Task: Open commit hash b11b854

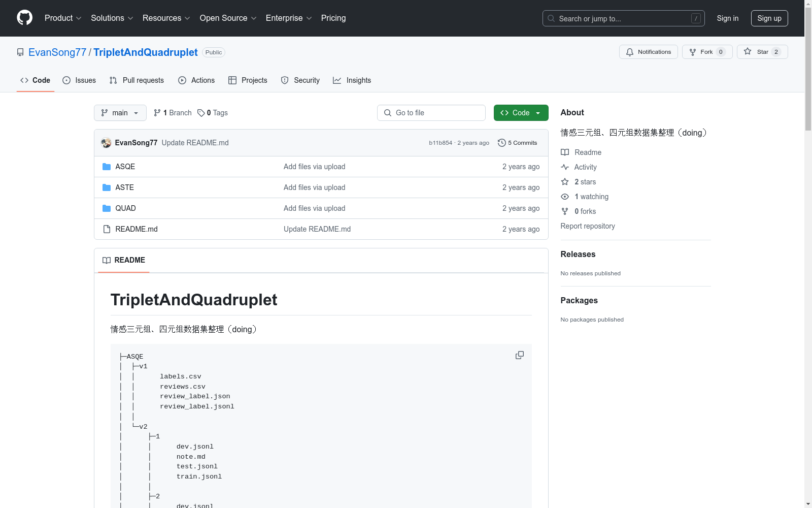Action: [441, 143]
